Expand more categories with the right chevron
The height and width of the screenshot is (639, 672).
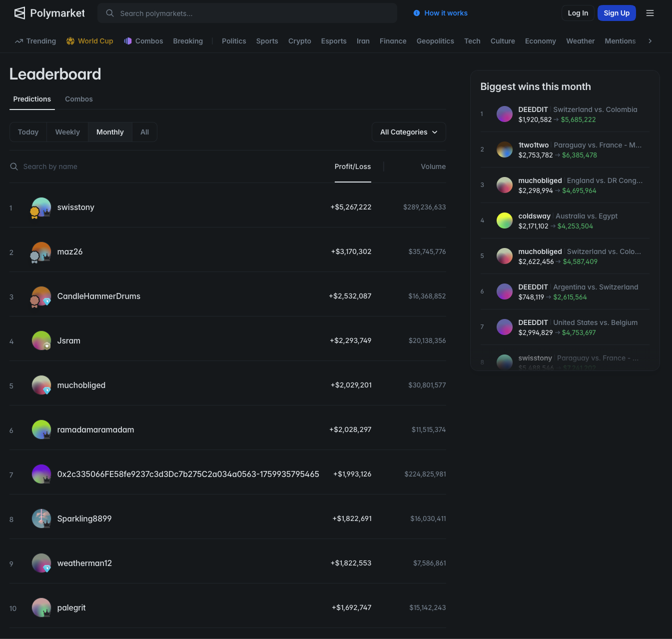650,41
